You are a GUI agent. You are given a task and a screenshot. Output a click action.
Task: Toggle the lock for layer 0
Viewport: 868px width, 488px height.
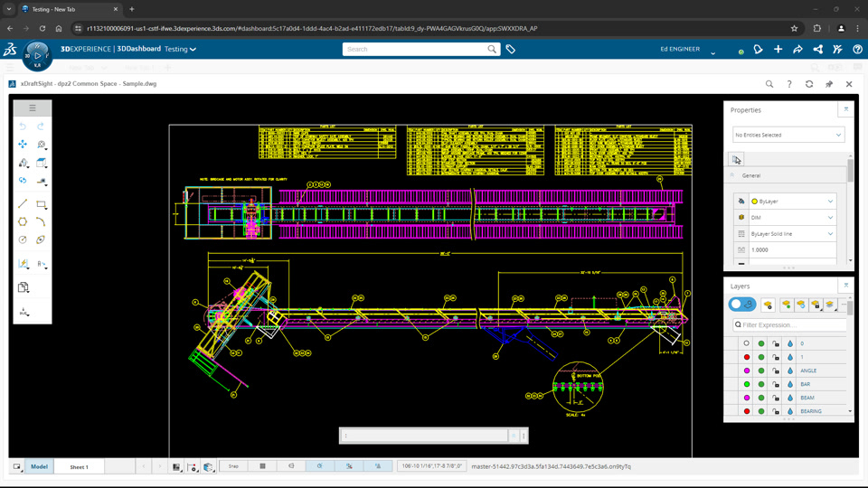[776, 343]
